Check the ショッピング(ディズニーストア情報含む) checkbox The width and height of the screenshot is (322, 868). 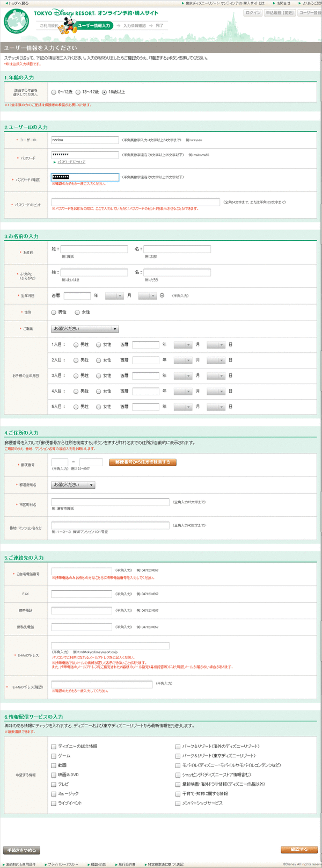coord(178,775)
